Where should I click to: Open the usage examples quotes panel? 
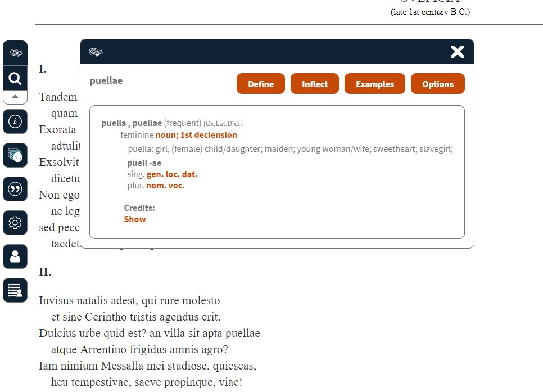pos(15,189)
